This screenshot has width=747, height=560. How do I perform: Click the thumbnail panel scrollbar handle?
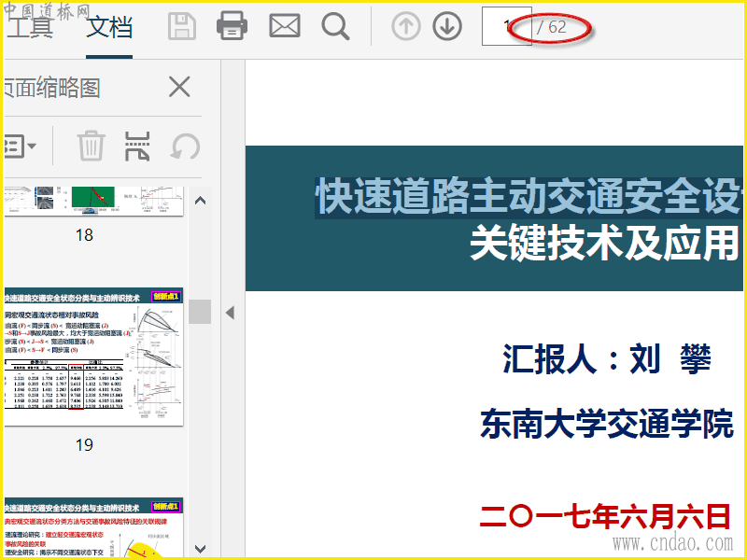(200, 312)
